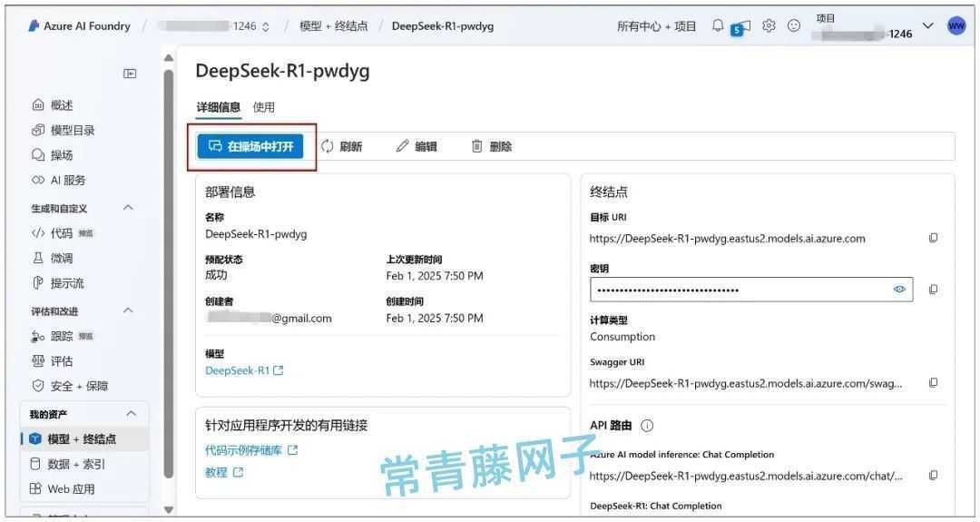Click the deployment name value under 名称
Screen dimensions: 980x522
[256, 234]
